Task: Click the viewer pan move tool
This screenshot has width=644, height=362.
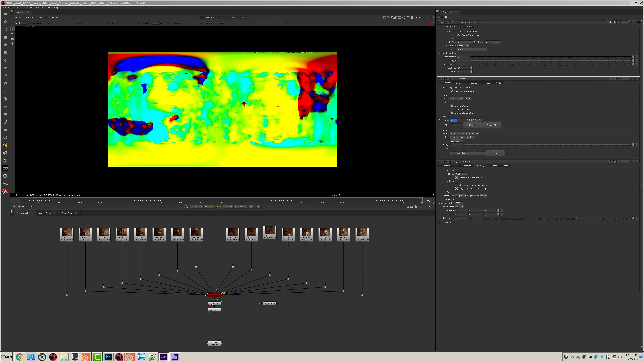Action: click(13, 44)
